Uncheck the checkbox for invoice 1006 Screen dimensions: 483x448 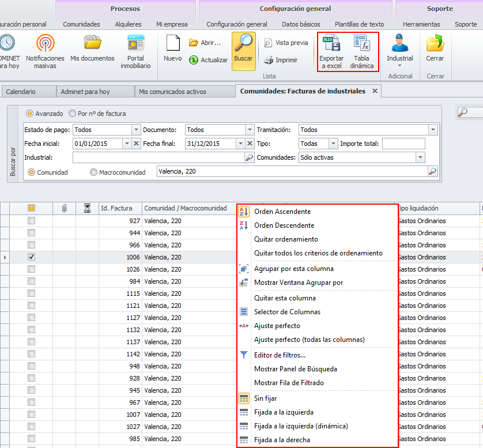pos(32,257)
